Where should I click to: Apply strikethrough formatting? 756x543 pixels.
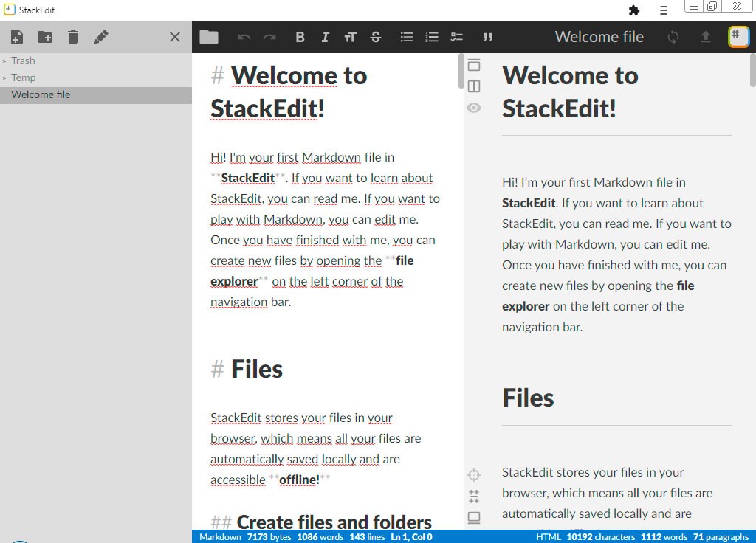click(376, 37)
